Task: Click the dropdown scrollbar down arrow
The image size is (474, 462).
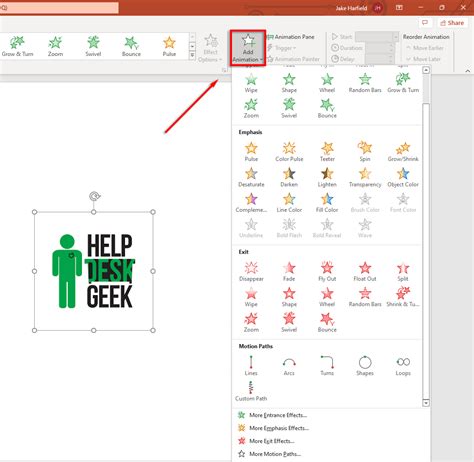Action: pos(426,403)
